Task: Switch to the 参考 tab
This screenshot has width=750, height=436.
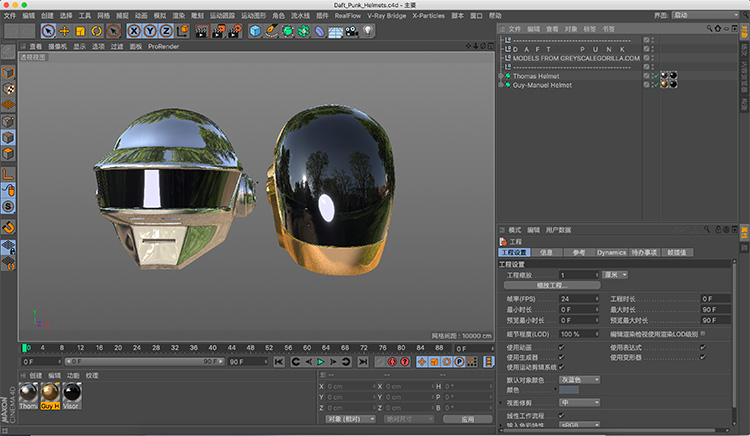Action: pyautogui.click(x=579, y=252)
